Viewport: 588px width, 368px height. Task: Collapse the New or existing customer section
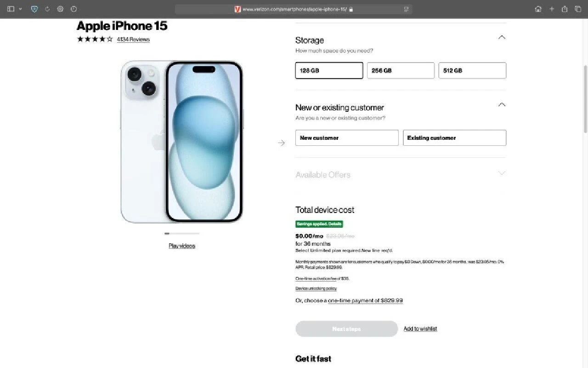pyautogui.click(x=502, y=104)
